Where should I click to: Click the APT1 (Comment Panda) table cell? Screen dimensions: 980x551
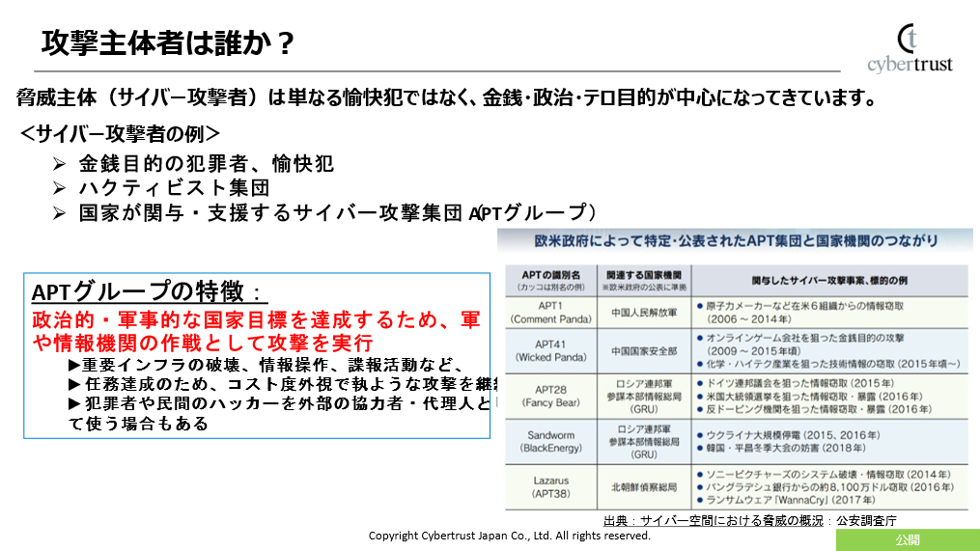549,311
